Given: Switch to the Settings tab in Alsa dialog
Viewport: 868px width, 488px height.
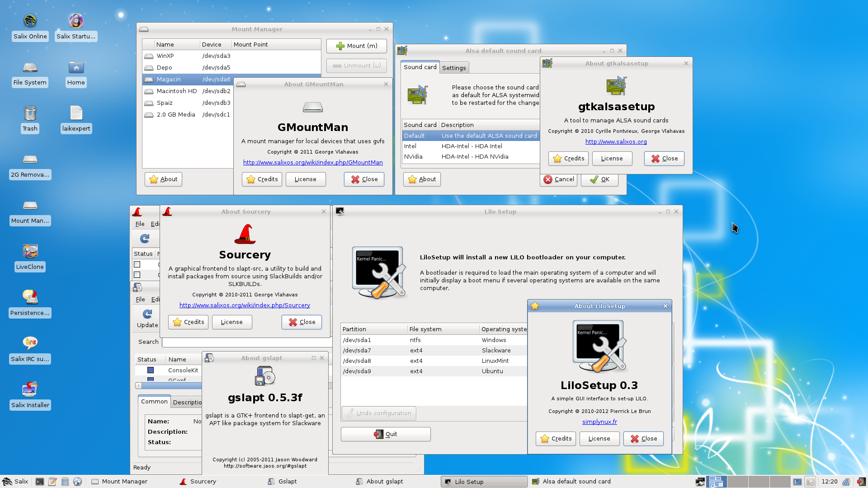Looking at the screenshot, I should (454, 68).
